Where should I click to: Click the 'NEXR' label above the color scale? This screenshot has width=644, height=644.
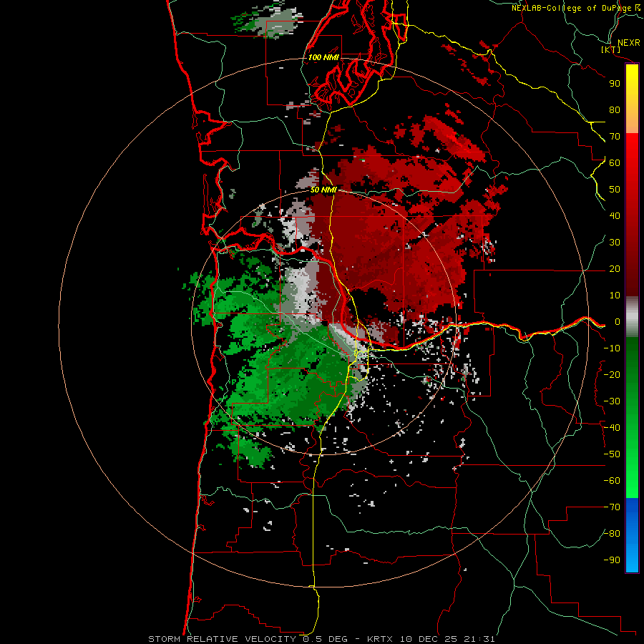[628, 43]
